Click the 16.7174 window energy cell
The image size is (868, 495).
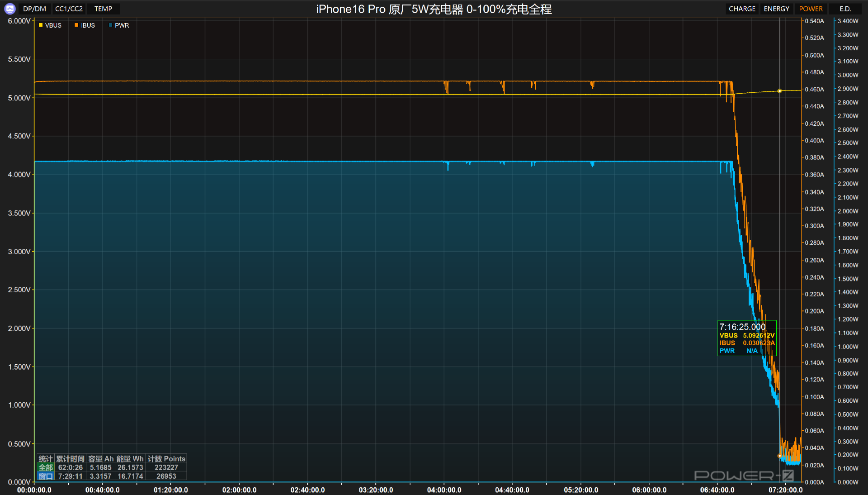[x=130, y=476]
